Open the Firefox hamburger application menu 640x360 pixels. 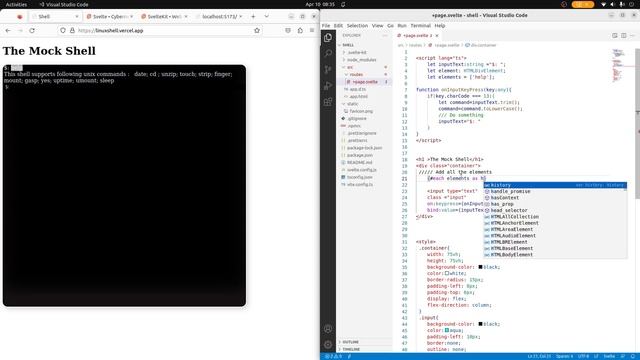point(312,31)
